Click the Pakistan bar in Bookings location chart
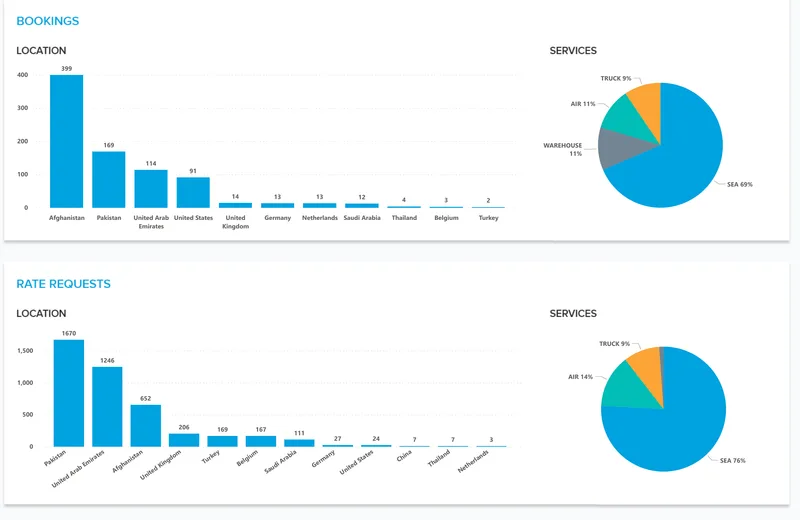Image resolution: width=800 pixels, height=520 pixels. [109, 180]
